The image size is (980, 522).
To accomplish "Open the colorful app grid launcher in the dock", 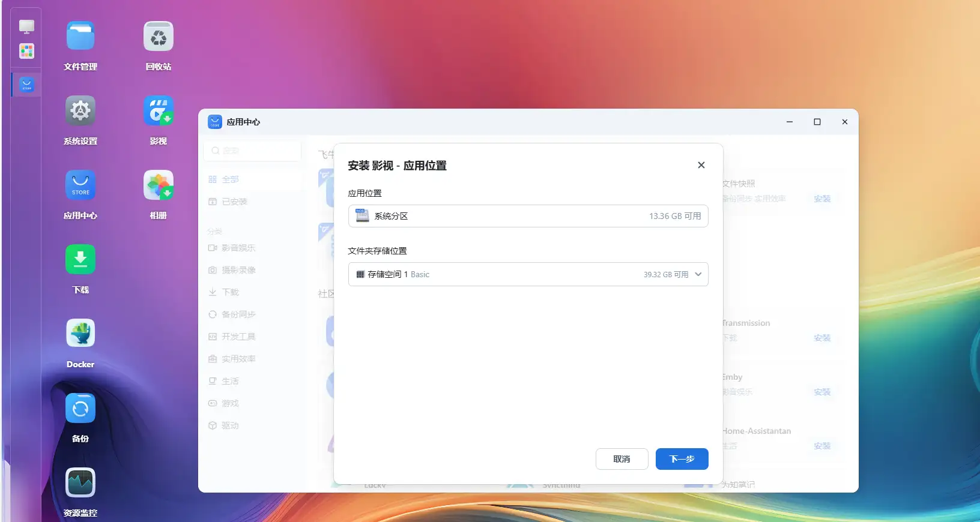I will tap(26, 51).
